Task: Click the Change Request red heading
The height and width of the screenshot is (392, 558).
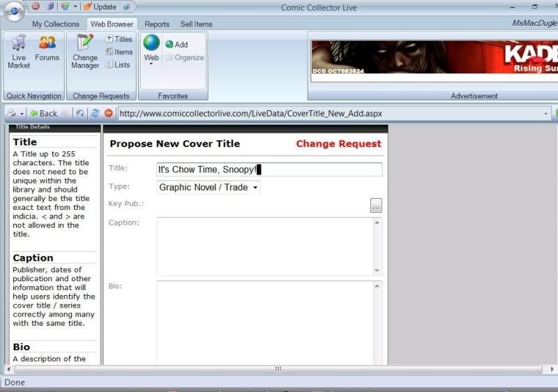Action: click(x=338, y=144)
